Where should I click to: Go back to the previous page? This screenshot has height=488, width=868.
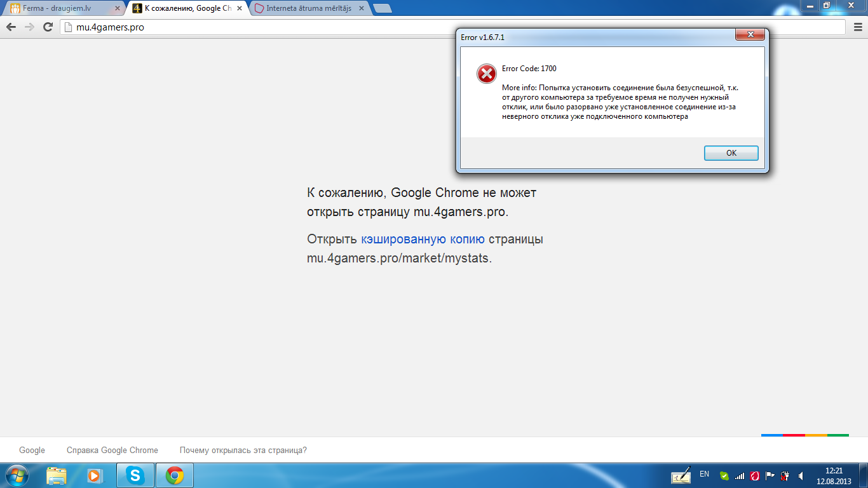[x=11, y=27]
